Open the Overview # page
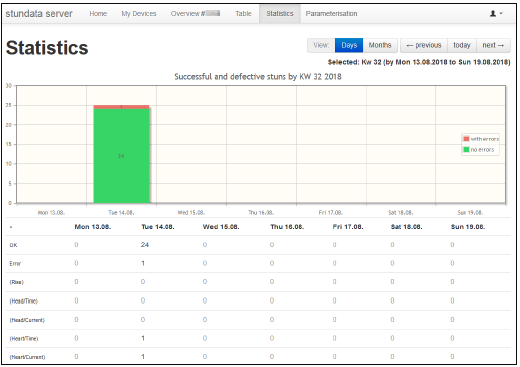Screen dimensions: 520x367 click(x=195, y=14)
